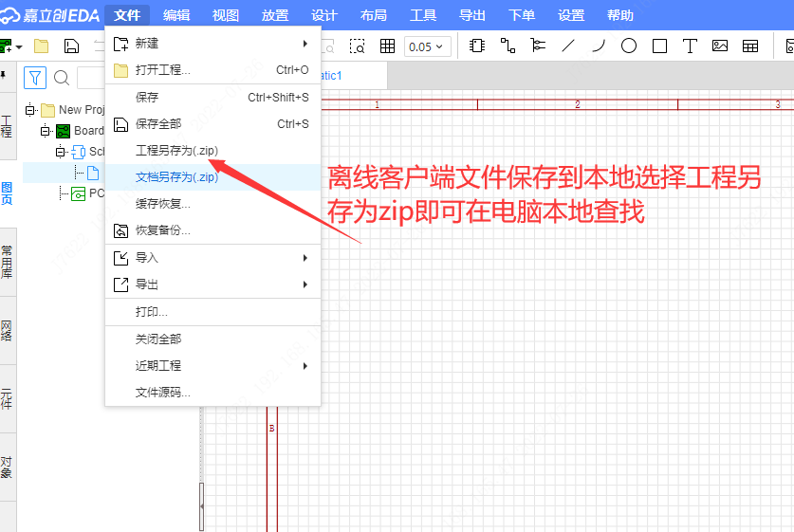Open the 近期工程 submenu

[212, 366]
